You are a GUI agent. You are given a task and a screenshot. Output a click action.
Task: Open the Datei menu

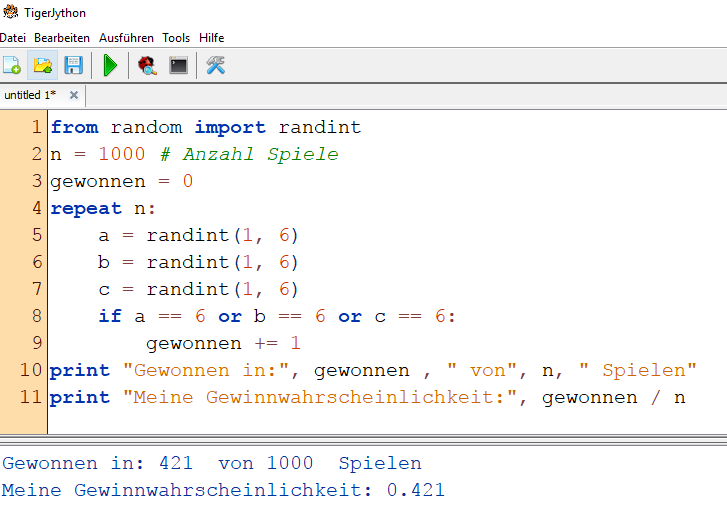[12, 37]
